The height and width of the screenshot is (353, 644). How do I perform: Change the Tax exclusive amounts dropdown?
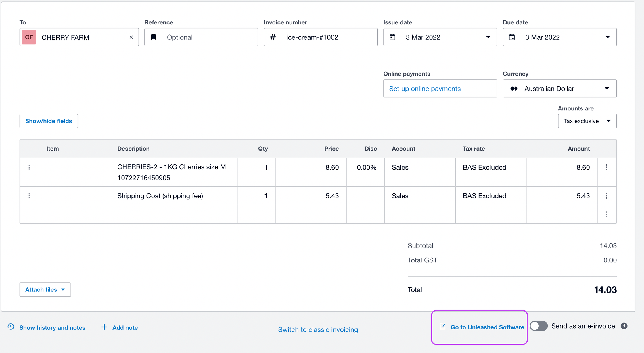587,121
